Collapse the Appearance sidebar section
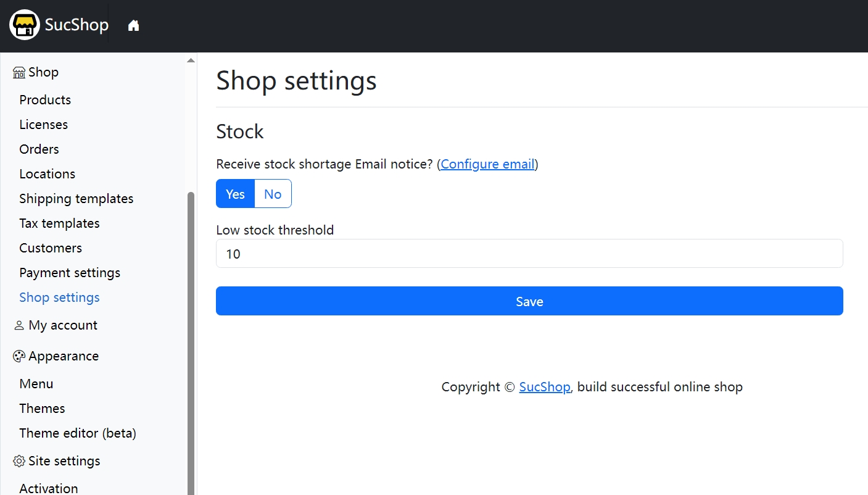868x495 pixels. [x=64, y=356]
